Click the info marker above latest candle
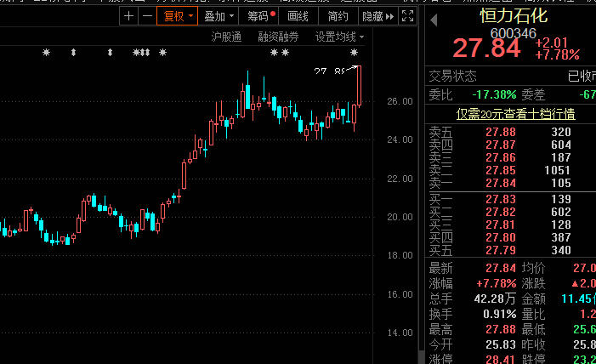596x364 pixels. click(x=354, y=53)
